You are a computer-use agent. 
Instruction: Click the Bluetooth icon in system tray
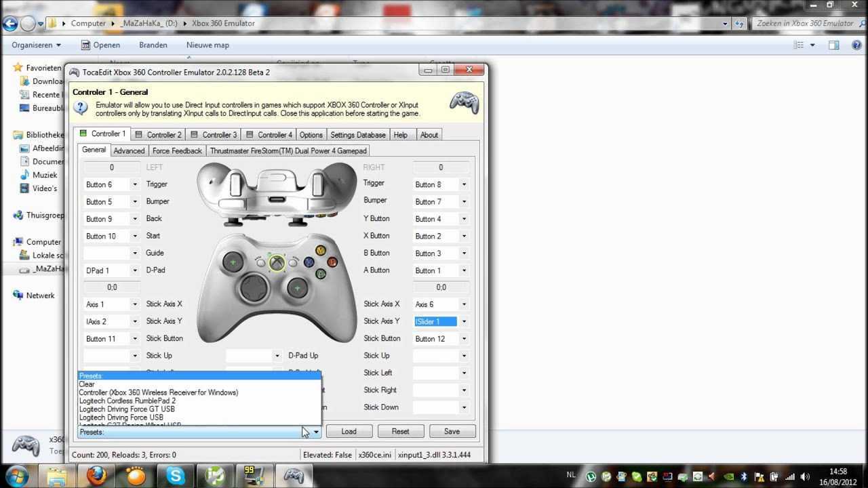743,476
